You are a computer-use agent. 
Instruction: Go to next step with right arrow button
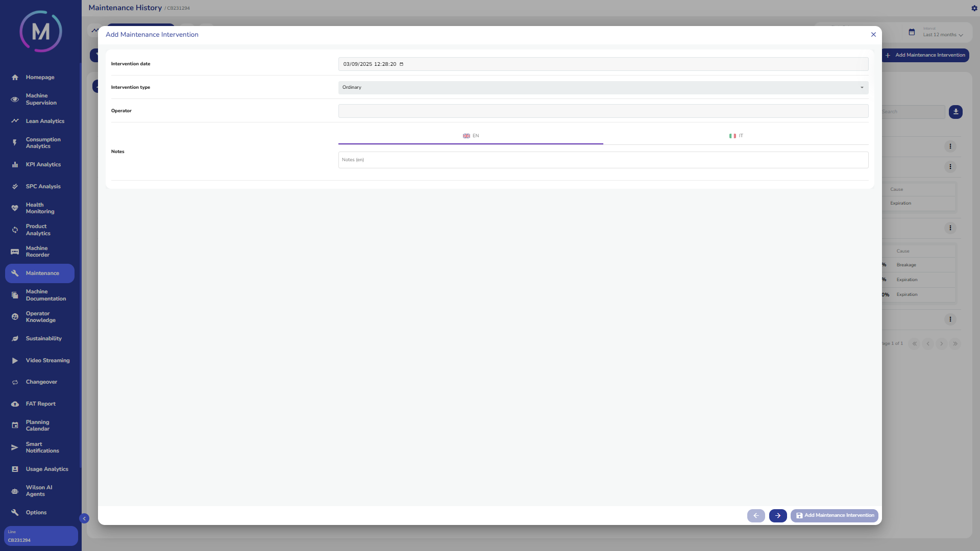pyautogui.click(x=777, y=516)
